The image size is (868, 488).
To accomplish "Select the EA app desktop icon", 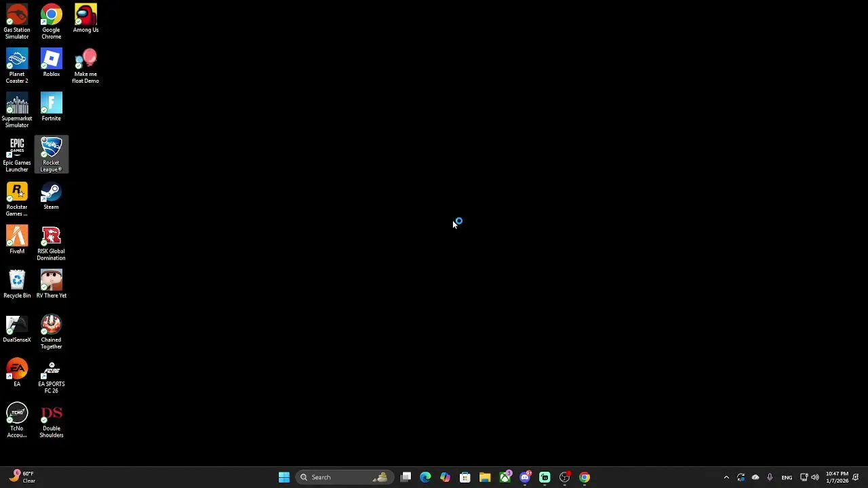I will (x=17, y=373).
